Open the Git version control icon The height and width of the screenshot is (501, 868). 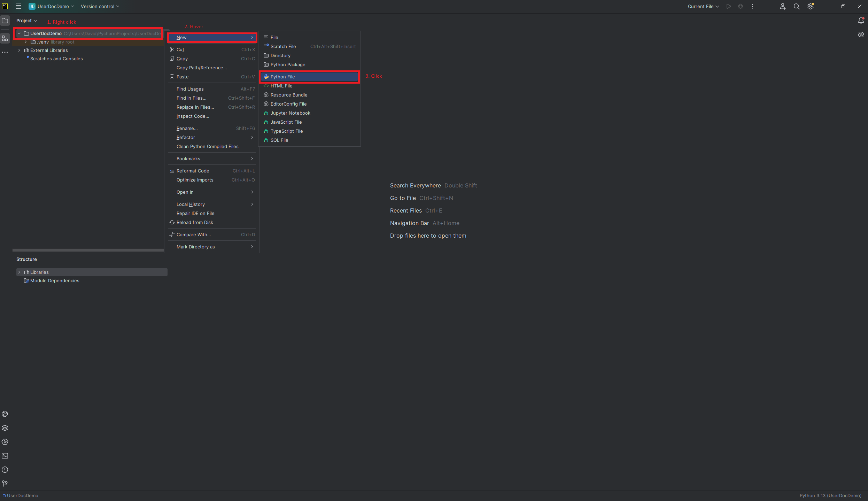tap(5, 484)
